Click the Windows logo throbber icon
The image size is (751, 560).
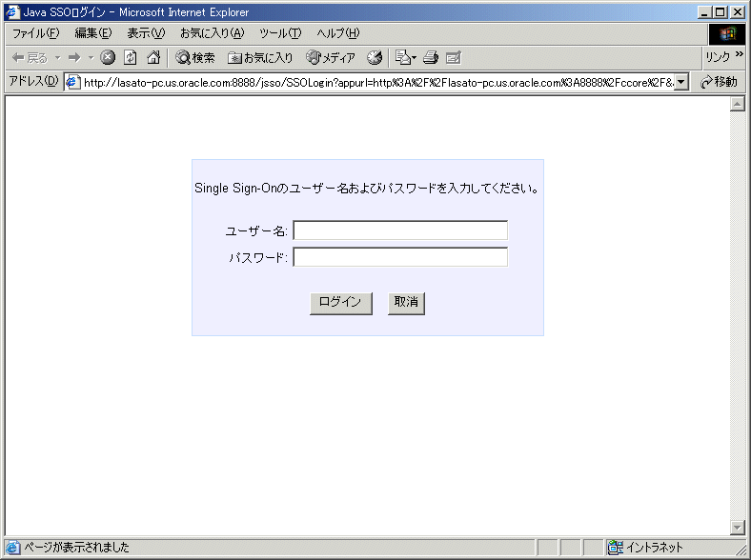[x=726, y=33]
